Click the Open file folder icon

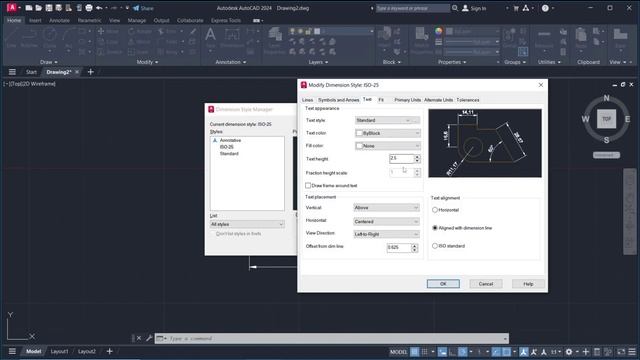(39, 8)
